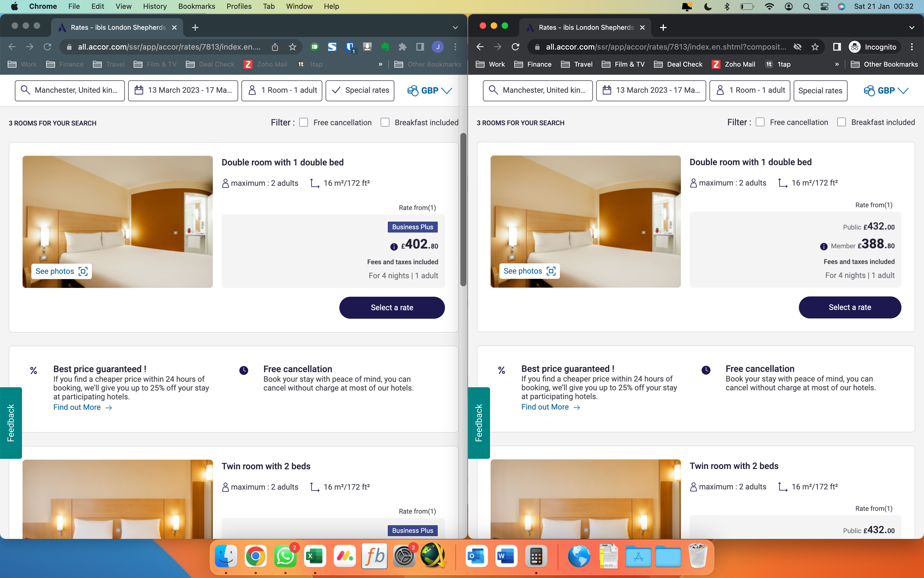Tick Free cancellation filter in Incognito window
The image size is (924, 578).
(760, 122)
